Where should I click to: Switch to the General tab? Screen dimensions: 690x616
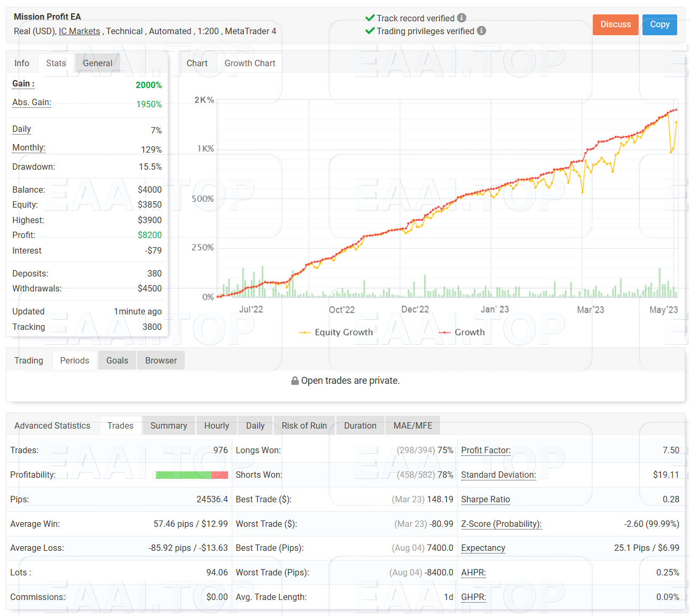coord(98,63)
